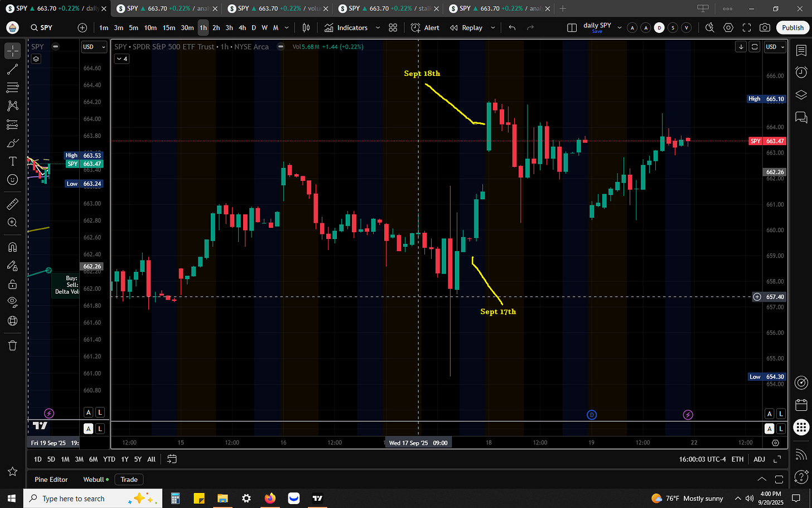Expand the layout name dropdown arrow

click(x=619, y=27)
